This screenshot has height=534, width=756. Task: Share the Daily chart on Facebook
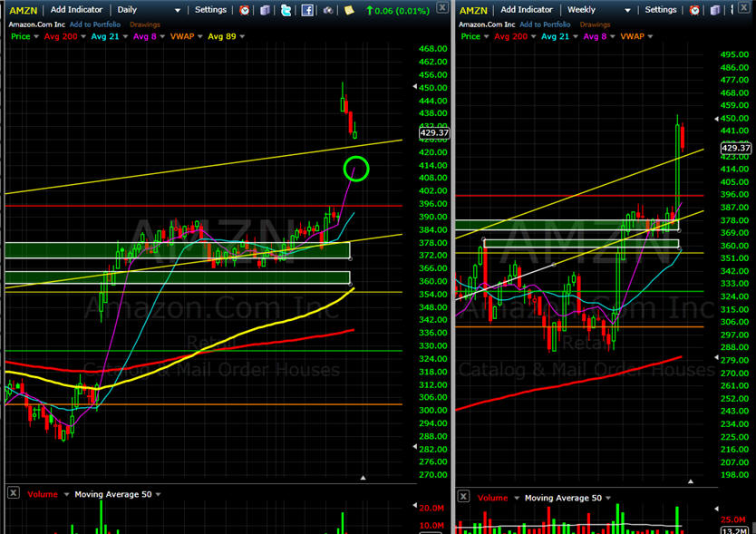307,10
